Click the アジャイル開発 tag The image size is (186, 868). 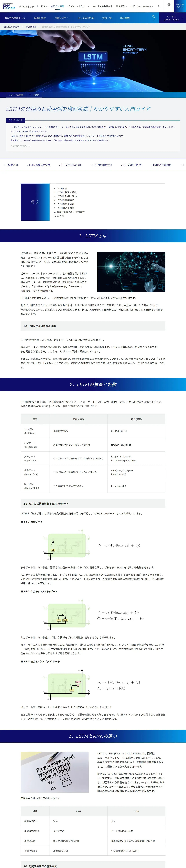(x=16, y=95)
